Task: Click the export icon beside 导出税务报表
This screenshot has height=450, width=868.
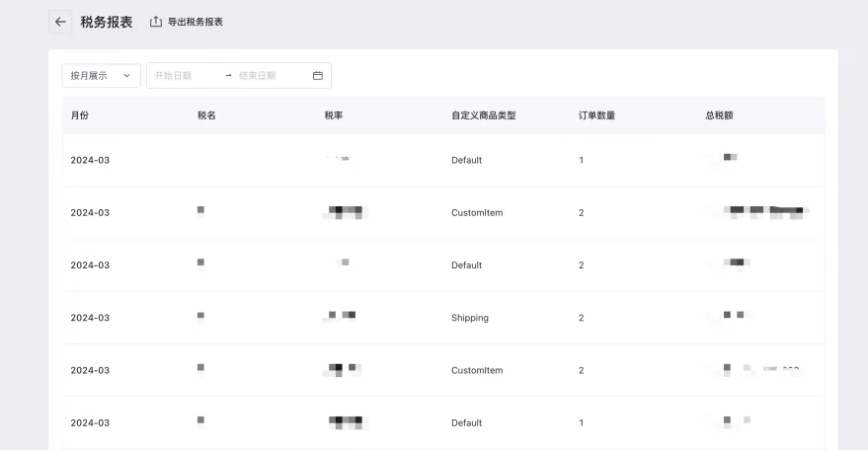Action: (156, 22)
